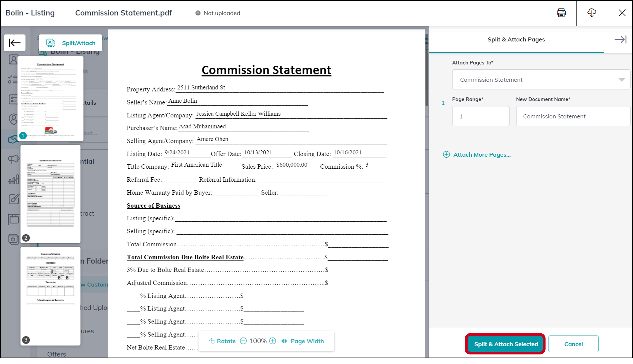Cancel the split and attach operation
Screen dimensions: 633x364
point(573,344)
